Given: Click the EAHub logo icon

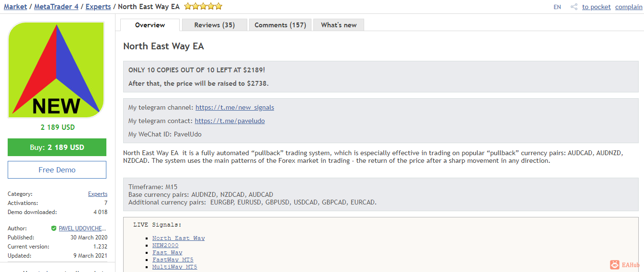Looking at the screenshot, I should click(x=615, y=265).
